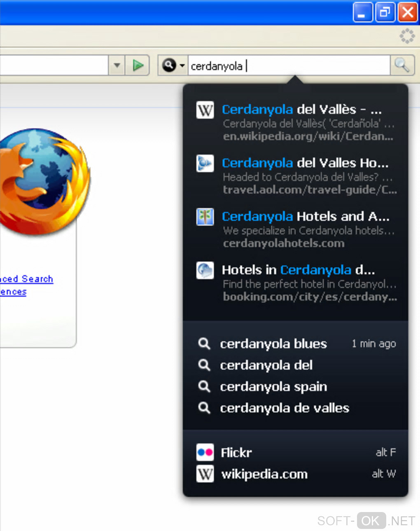This screenshot has height=531, width=420.
Task: Click the booking.com globe icon
Action: 205,271
